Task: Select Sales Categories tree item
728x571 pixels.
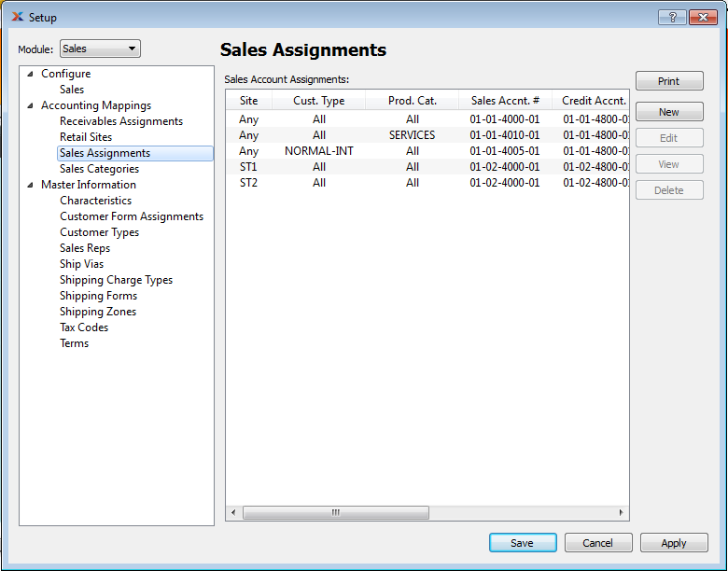Action: [x=99, y=169]
